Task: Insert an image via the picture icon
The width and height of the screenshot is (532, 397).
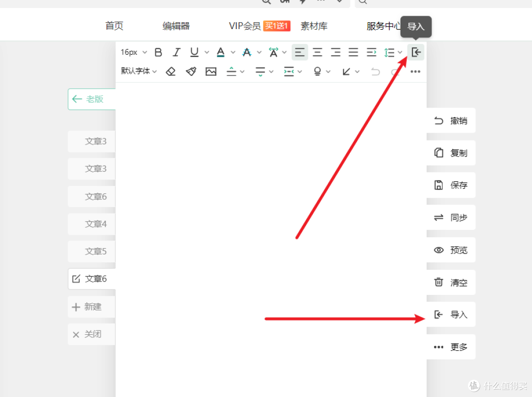Action: (211, 72)
